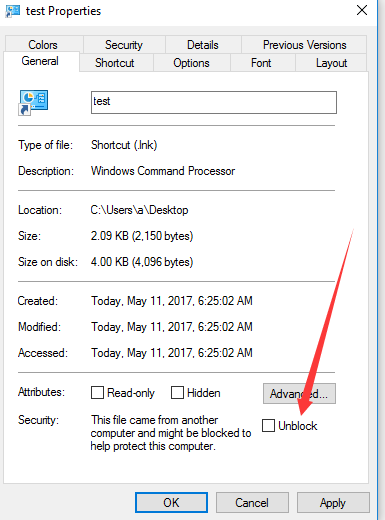Open the Security tab
Viewport: 385px width, 520px height.
(124, 44)
